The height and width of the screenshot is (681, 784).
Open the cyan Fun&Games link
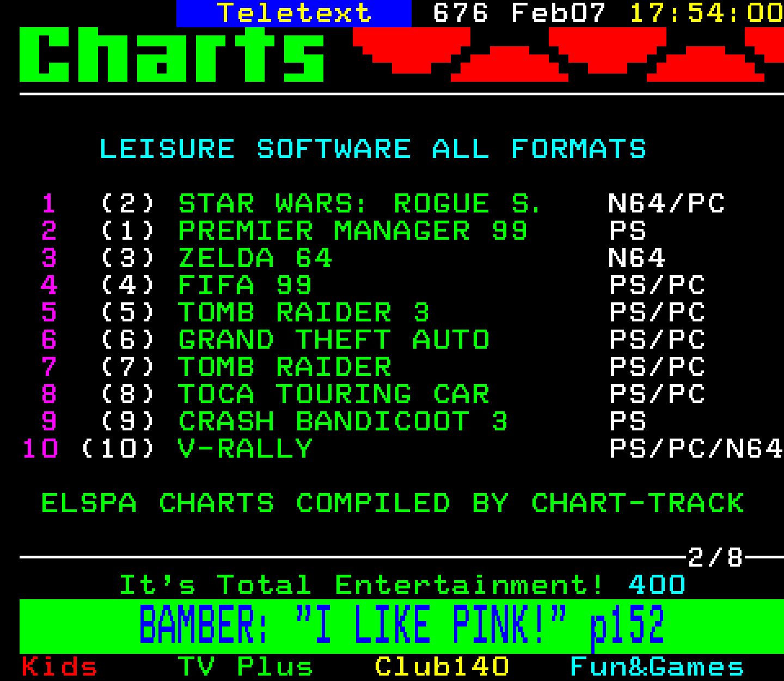coord(657,667)
